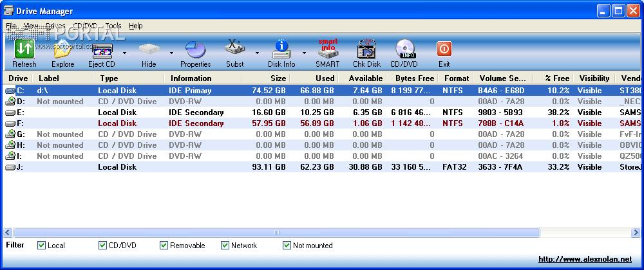Select the G: DVD drive icon
This screenshot has height=270, width=644.
[10, 134]
